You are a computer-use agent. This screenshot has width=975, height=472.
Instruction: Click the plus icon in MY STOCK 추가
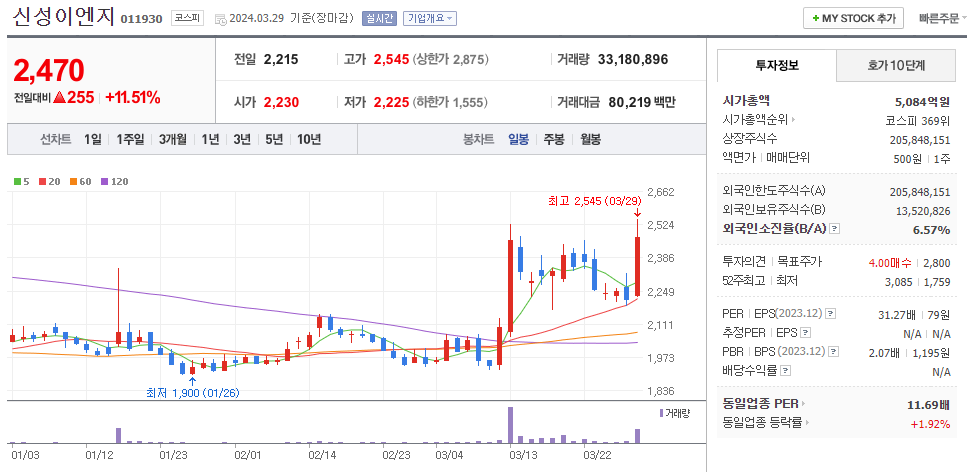point(815,19)
